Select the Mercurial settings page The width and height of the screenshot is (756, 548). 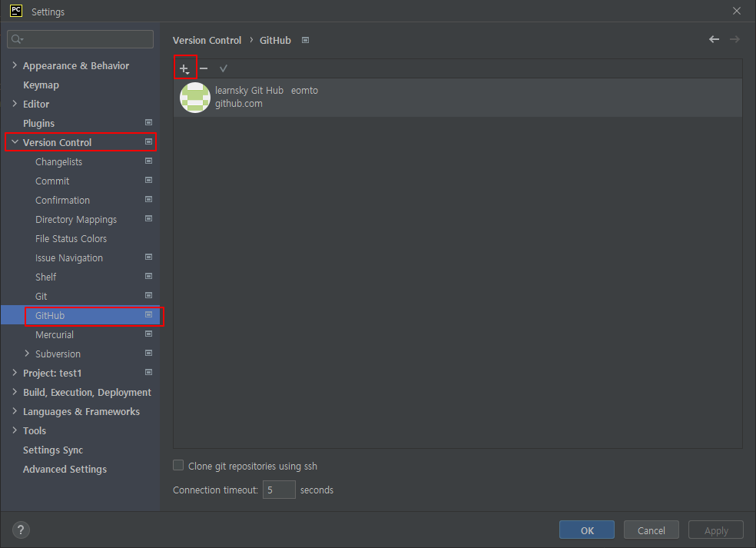click(x=55, y=335)
